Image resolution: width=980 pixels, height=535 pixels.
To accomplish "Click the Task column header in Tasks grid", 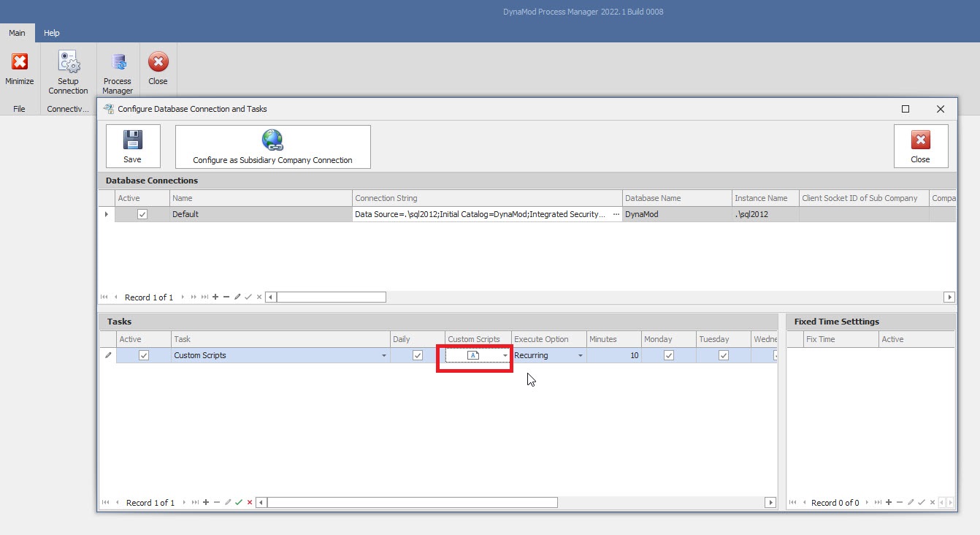I will click(x=280, y=339).
